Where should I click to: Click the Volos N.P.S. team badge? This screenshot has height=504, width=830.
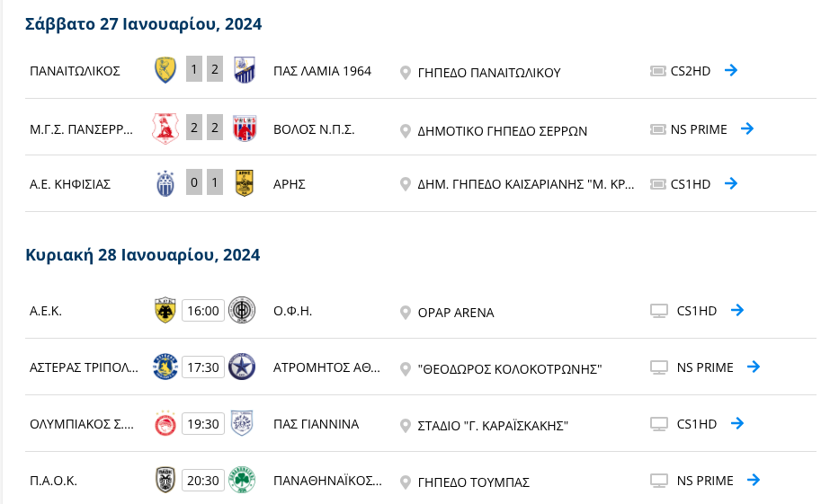(245, 128)
